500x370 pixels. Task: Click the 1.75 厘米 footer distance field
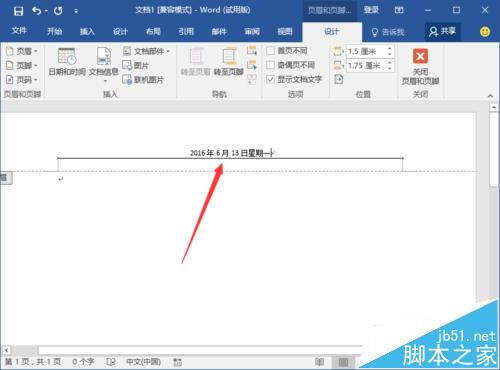[x=366, y=66]
